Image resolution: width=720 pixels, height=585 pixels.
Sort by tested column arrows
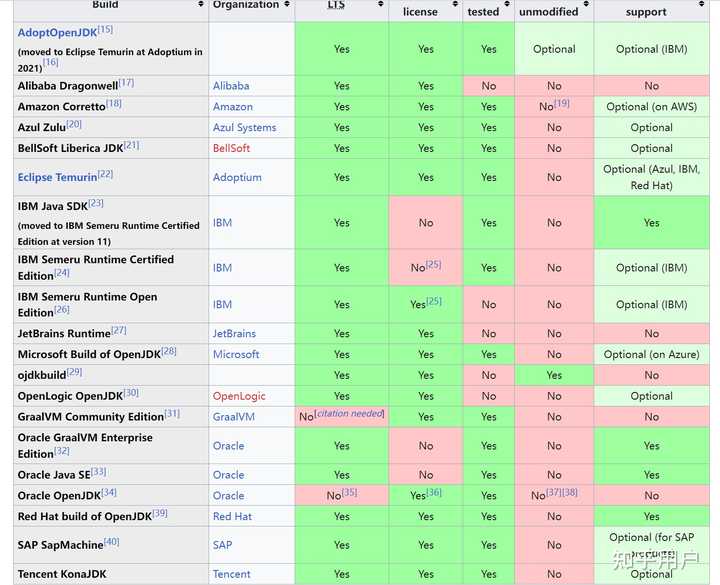tap(507, 4)
